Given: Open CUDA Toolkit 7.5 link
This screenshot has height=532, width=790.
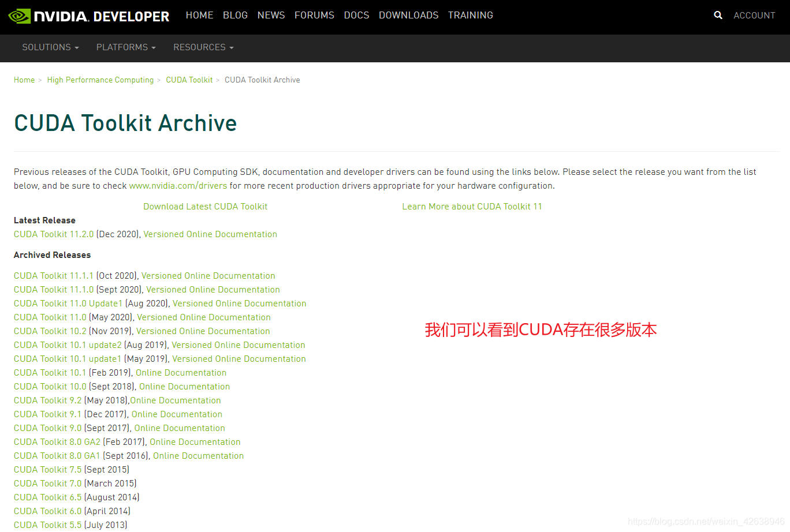Looking at the screenshot, I should (48, 470).
